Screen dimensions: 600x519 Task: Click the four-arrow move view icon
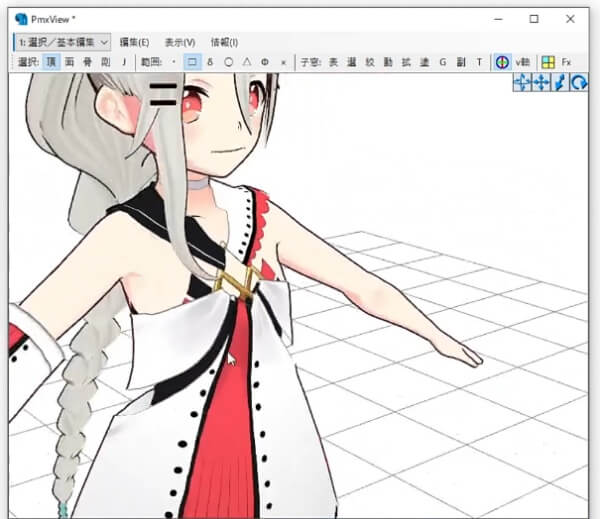pyautogui.click(x=541, y=83)
